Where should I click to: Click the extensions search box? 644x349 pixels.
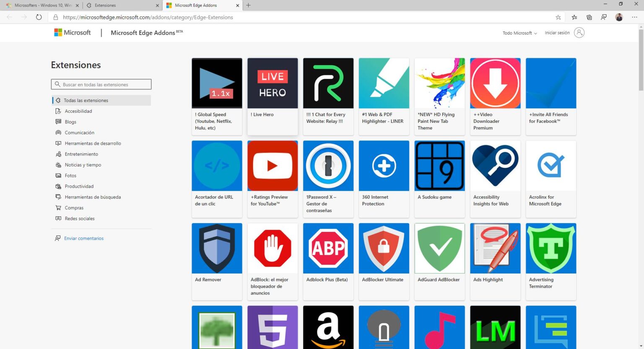[101, 84]
